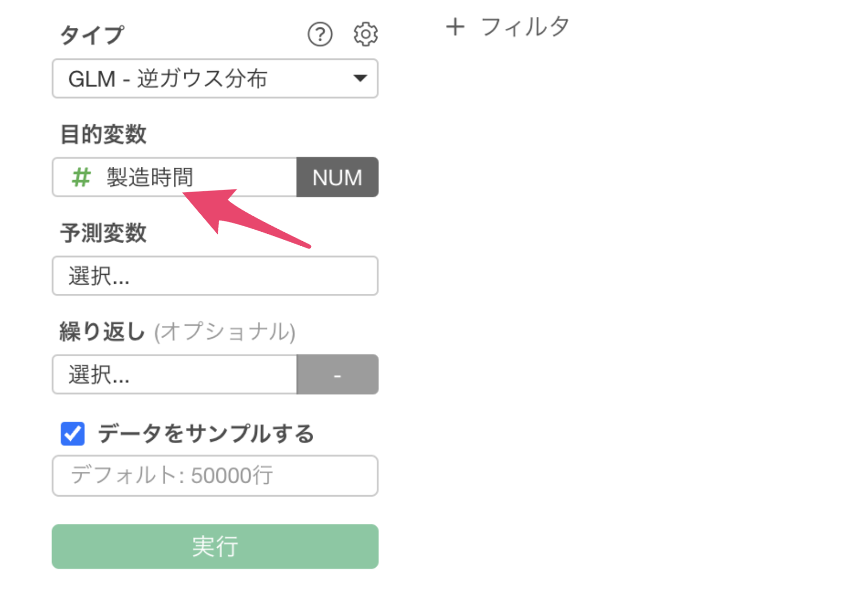
Task: Focus the デフォルト: 50000行 sample size field
Action: (x=215, y=475)
